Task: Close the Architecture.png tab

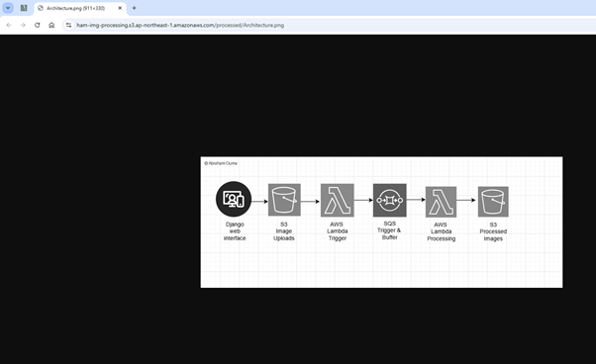Action: tap(120, 8)
